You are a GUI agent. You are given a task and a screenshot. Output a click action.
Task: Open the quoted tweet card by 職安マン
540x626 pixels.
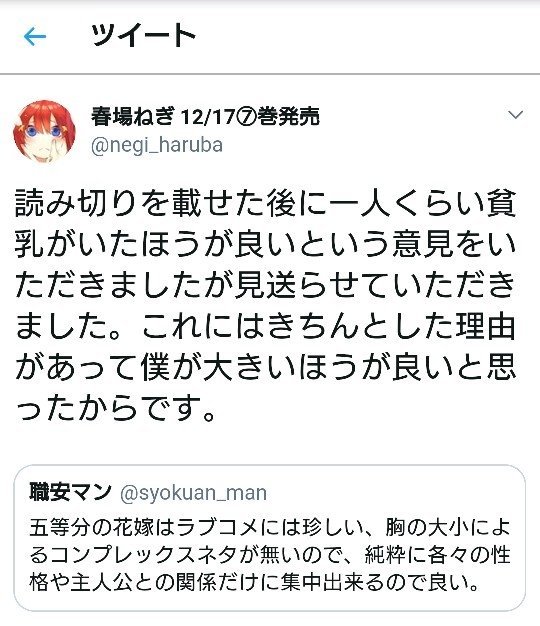[x=270, y=538]
